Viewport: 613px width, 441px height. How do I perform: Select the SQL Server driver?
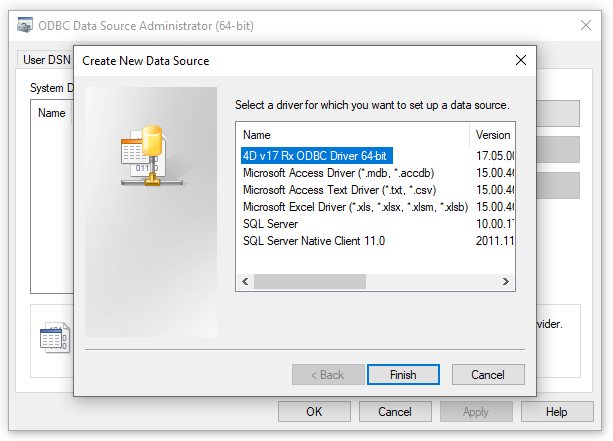coord(270,224)
